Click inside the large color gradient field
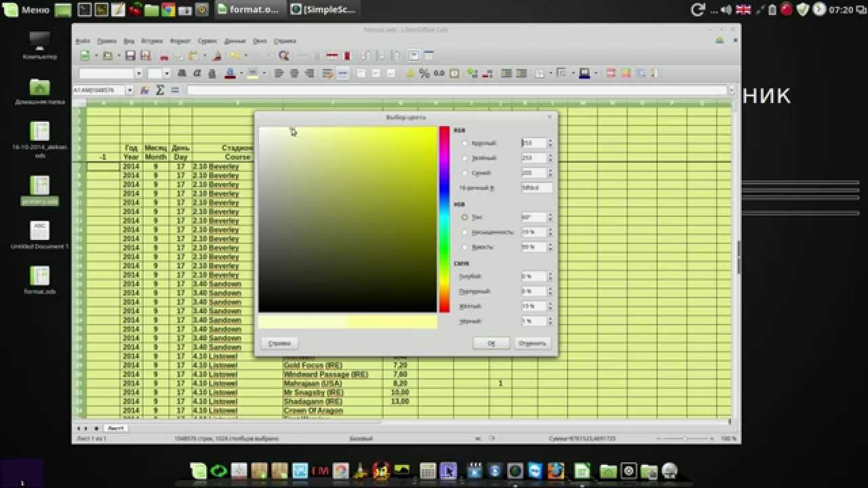The width and height of the screenshot is (868, 488). (347, 220)
